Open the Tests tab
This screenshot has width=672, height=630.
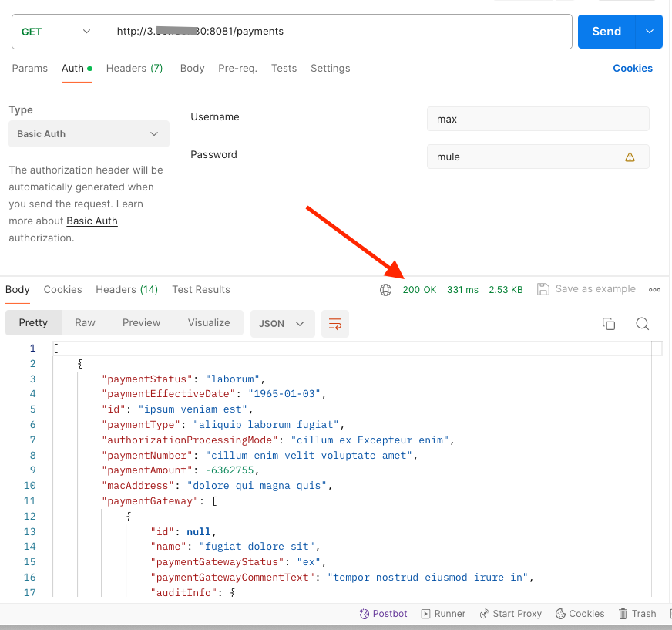coord(284,68)
